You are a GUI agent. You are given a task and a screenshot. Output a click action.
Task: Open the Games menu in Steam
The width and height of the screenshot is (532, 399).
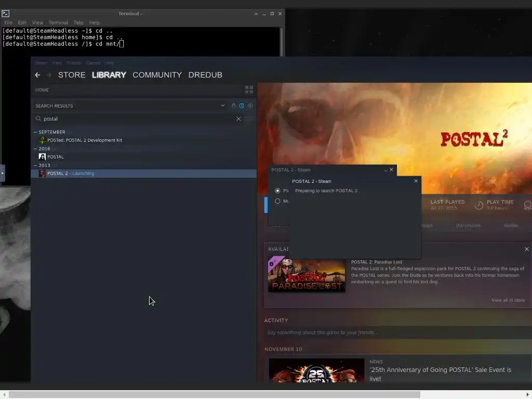pyautogui.click(x=93, y=63)
